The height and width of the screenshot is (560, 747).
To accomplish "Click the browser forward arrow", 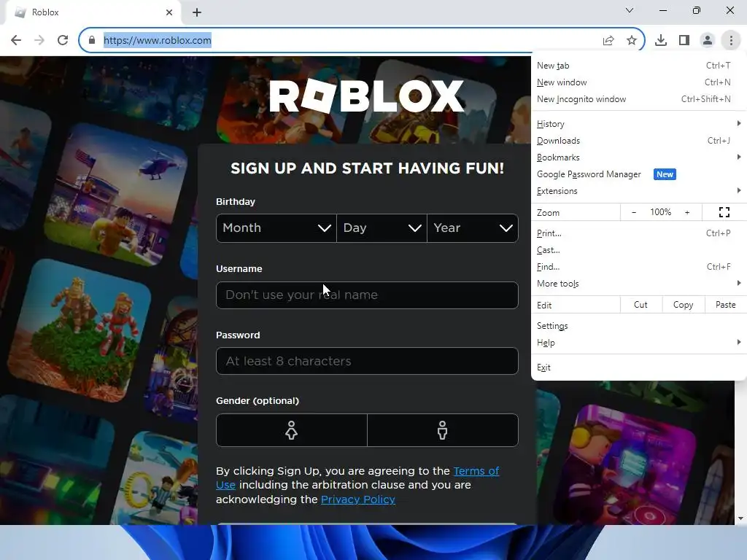I will [x=39, y=40].
